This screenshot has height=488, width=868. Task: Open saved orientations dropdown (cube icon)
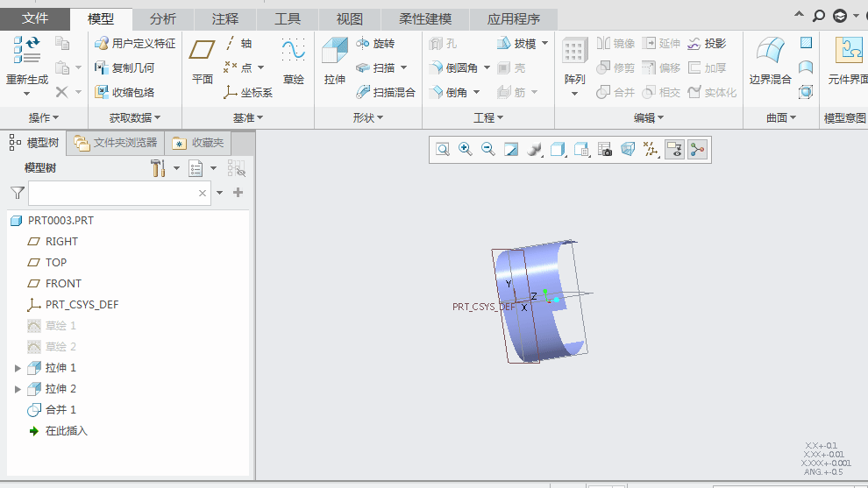coord(558,150)
